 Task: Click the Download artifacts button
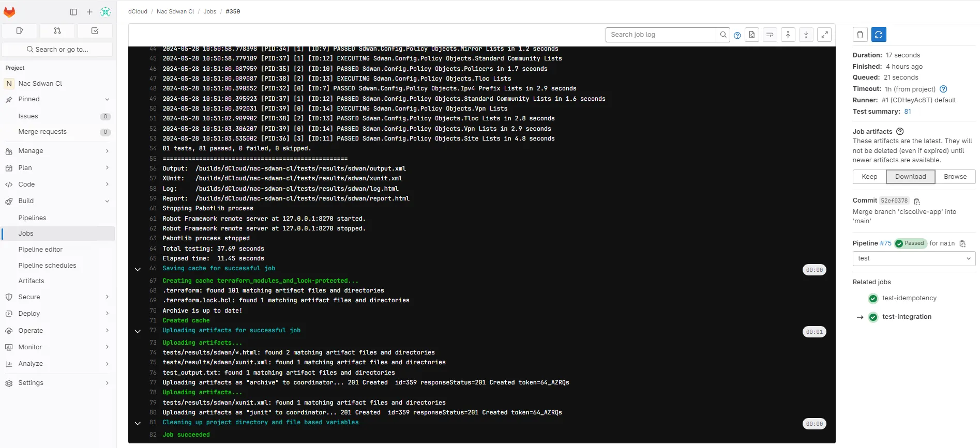coord(910,177)
